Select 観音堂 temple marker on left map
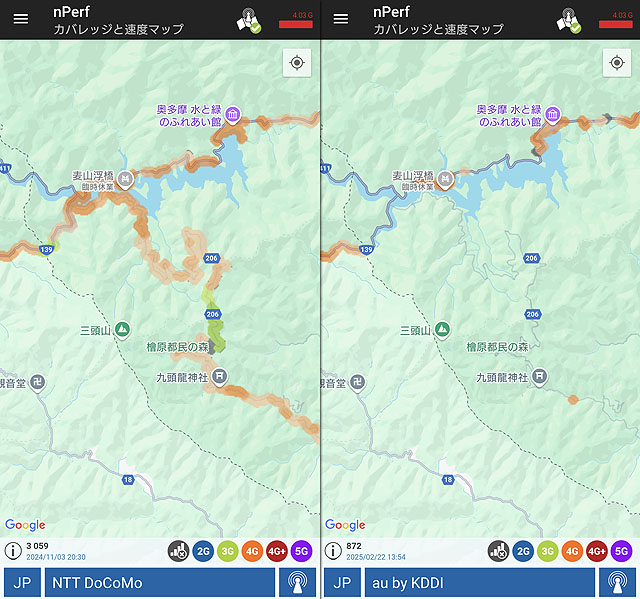640x599 pixels. (38, 383)
